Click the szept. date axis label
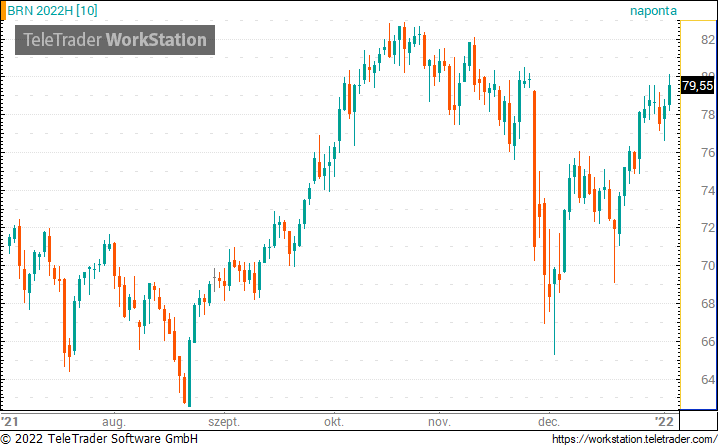718x448 pixels. (x=224, y=422)
